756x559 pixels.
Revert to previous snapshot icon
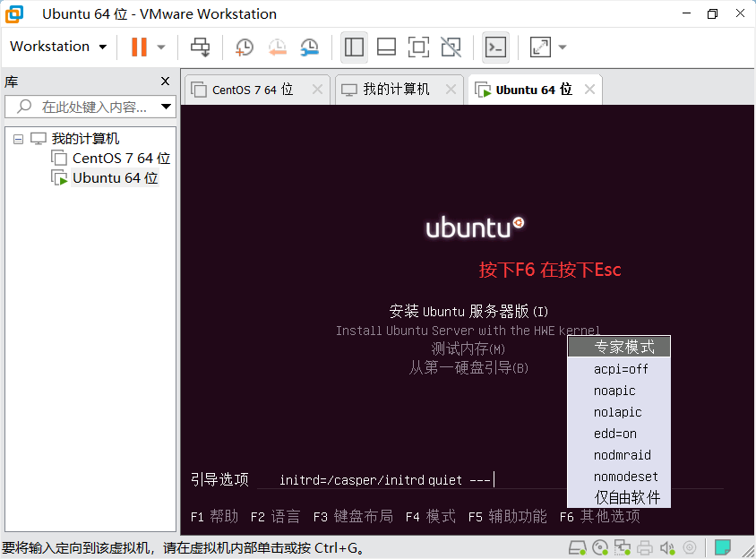tap(278, 47)
